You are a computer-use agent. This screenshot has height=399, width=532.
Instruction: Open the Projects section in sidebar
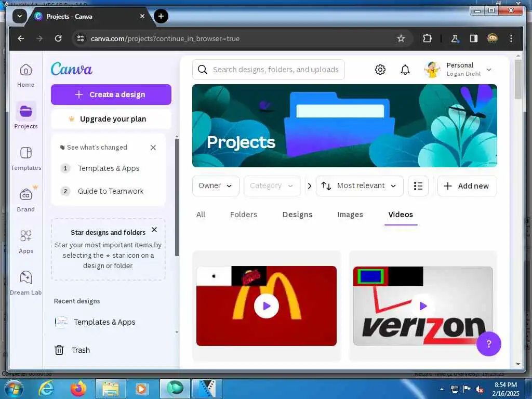[26, 115]
